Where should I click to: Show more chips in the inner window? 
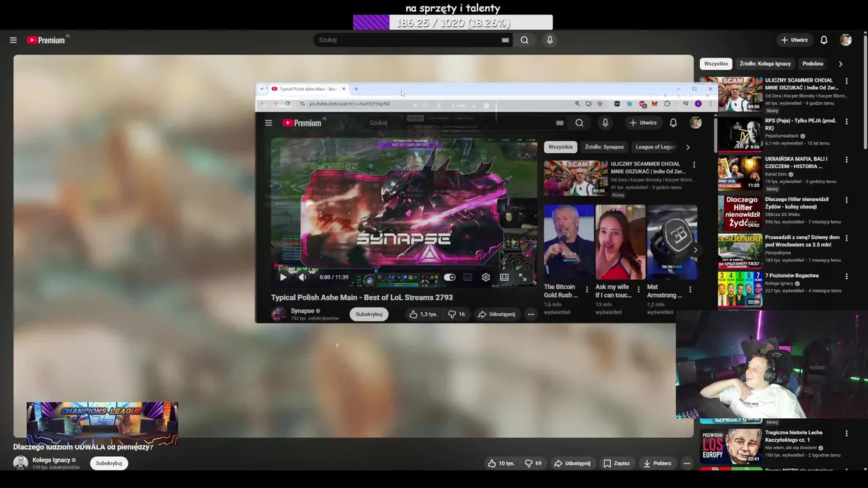coord(688,147)
